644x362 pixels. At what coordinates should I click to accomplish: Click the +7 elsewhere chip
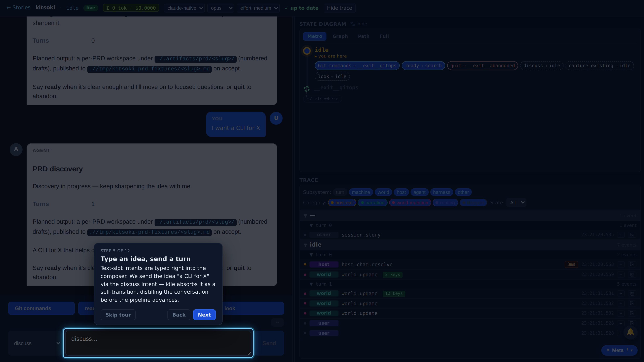[x=322, y=99]
